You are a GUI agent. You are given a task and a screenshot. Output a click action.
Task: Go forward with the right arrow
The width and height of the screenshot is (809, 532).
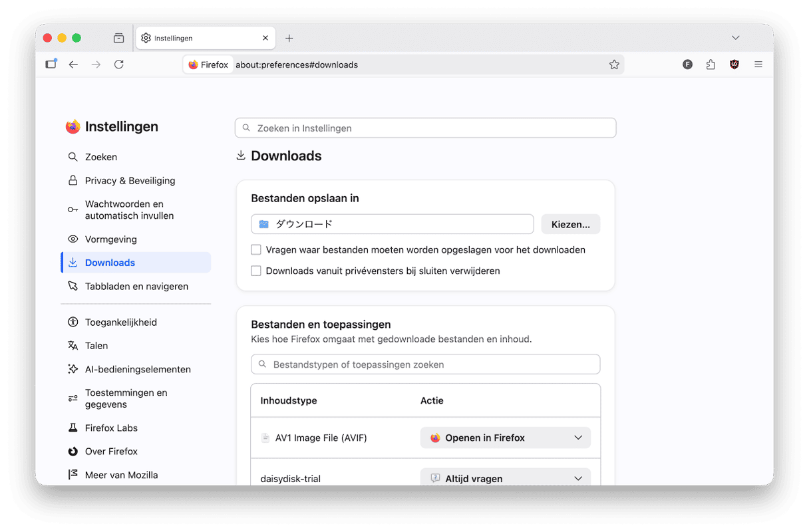click(96, 65)
